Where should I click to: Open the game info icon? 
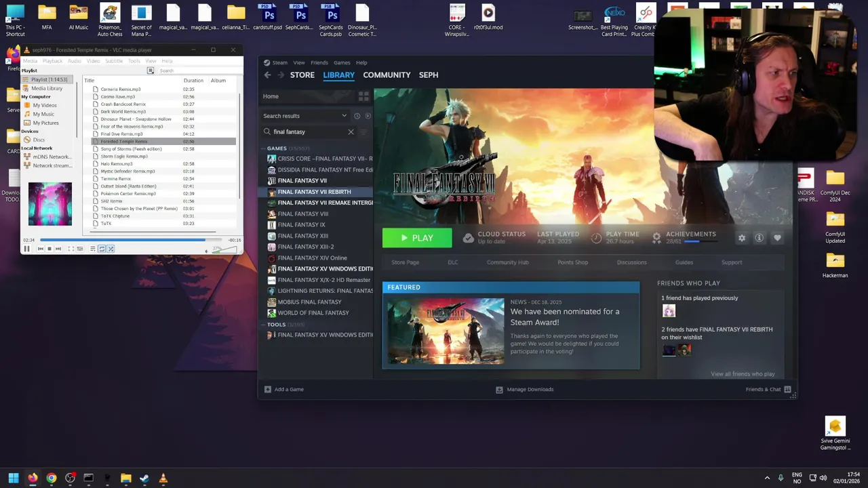pyautogui.click(x=759, y=238)
